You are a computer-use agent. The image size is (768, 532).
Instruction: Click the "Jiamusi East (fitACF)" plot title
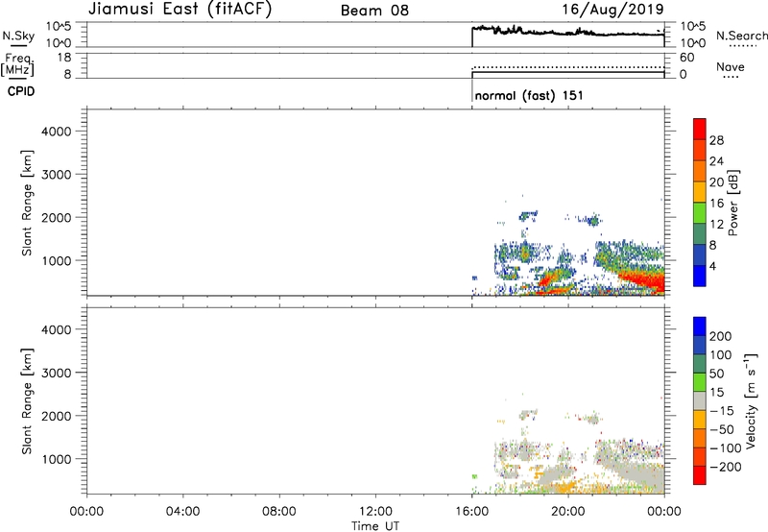click(x=180, y=9)
